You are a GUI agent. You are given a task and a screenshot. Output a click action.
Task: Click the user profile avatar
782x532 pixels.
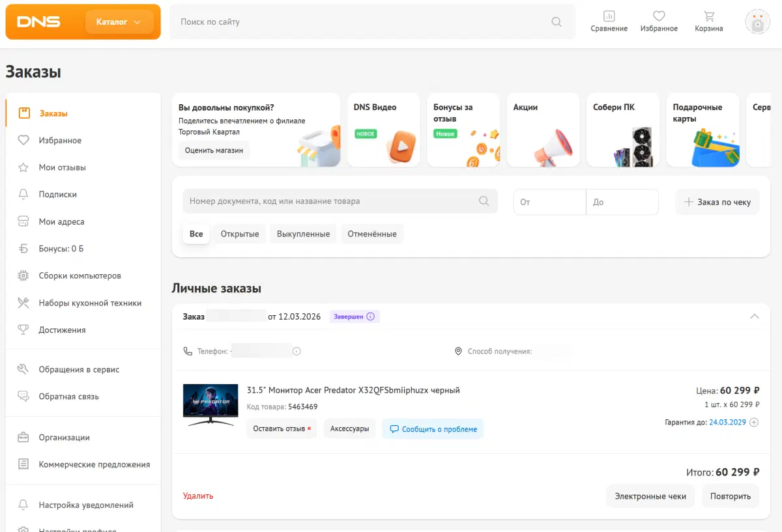[757, 21]
